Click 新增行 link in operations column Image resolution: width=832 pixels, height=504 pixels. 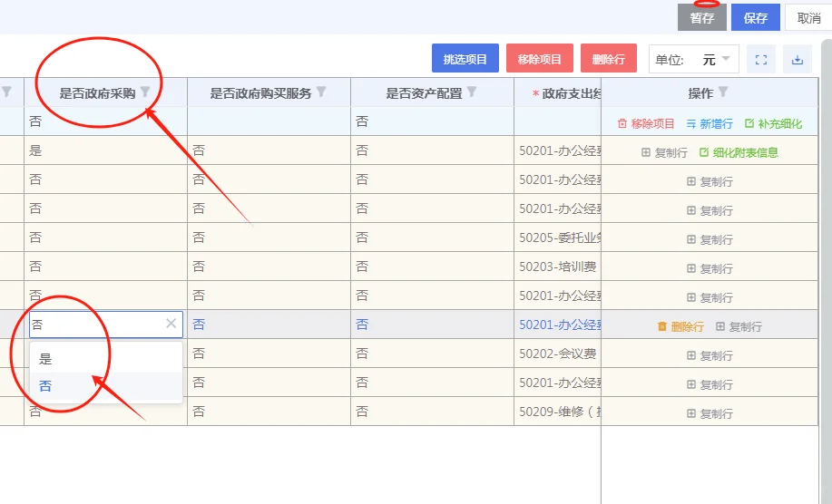coord(710,123)
